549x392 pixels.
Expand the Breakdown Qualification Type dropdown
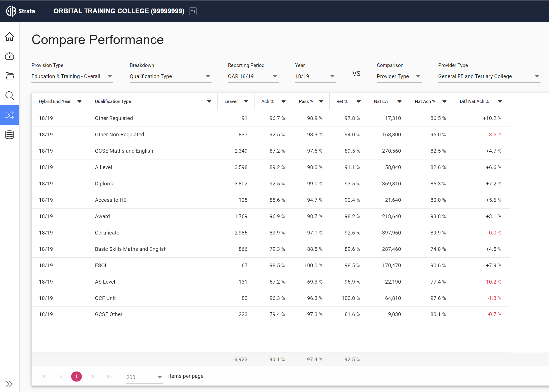[170, 76]
